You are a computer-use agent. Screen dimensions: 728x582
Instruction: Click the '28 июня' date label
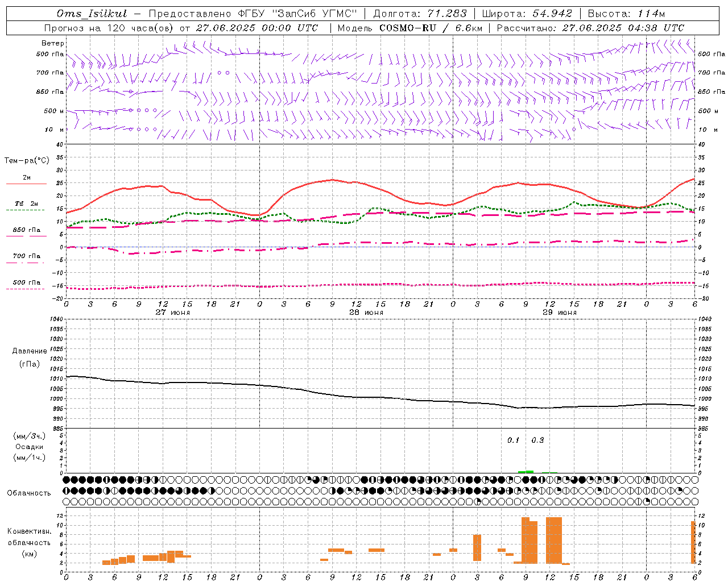point(366,313)
